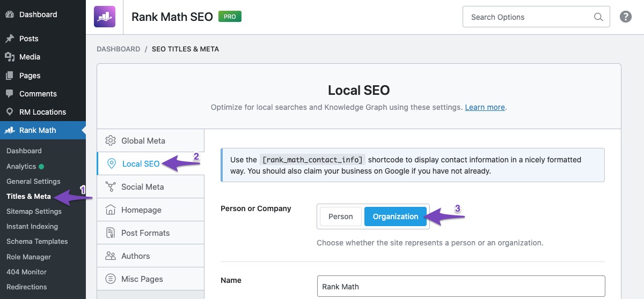Click the Authors people icon

[x=111, y=256]
